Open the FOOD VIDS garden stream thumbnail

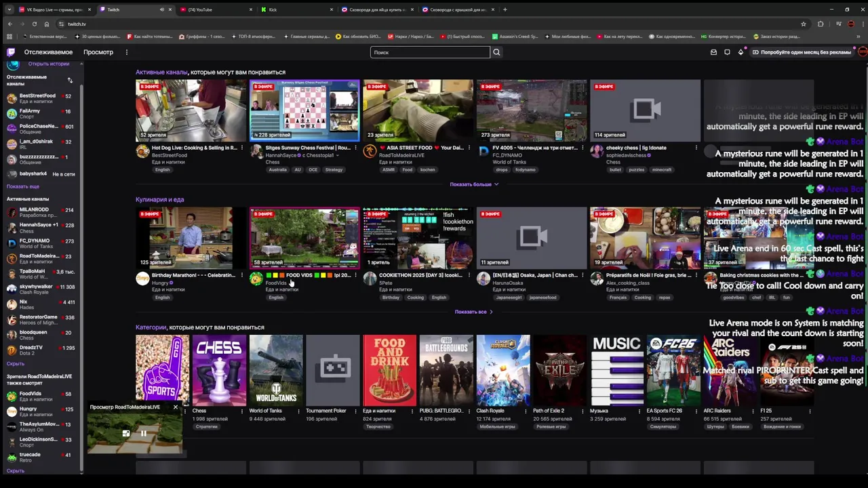304,237
